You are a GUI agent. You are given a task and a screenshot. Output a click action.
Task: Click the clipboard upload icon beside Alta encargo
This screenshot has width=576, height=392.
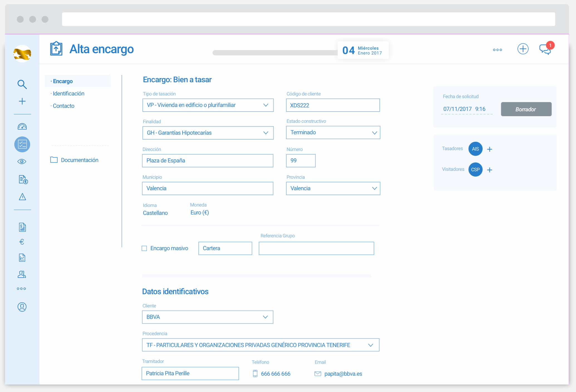(56, 49)
